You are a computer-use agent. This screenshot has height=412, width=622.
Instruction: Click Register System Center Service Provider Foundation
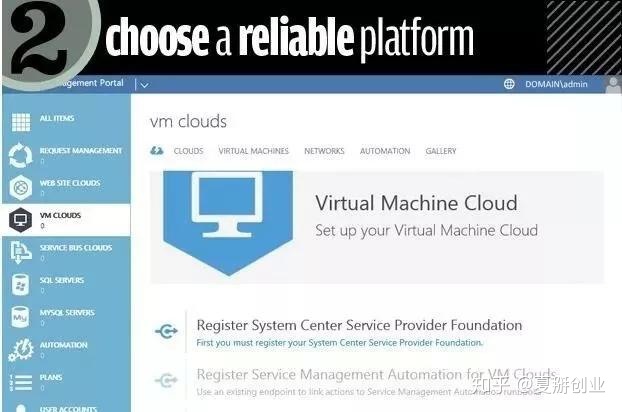click(x=359, y=325)
